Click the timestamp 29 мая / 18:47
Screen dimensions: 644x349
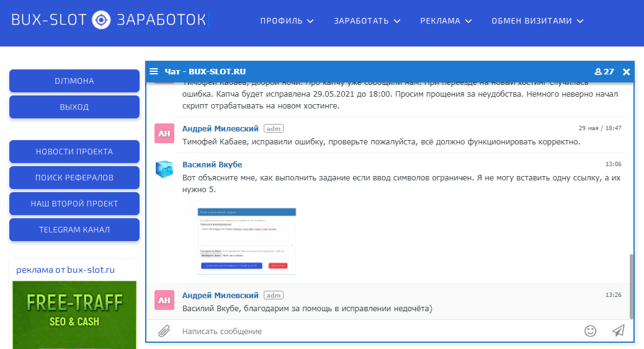[x=600, y=128]
